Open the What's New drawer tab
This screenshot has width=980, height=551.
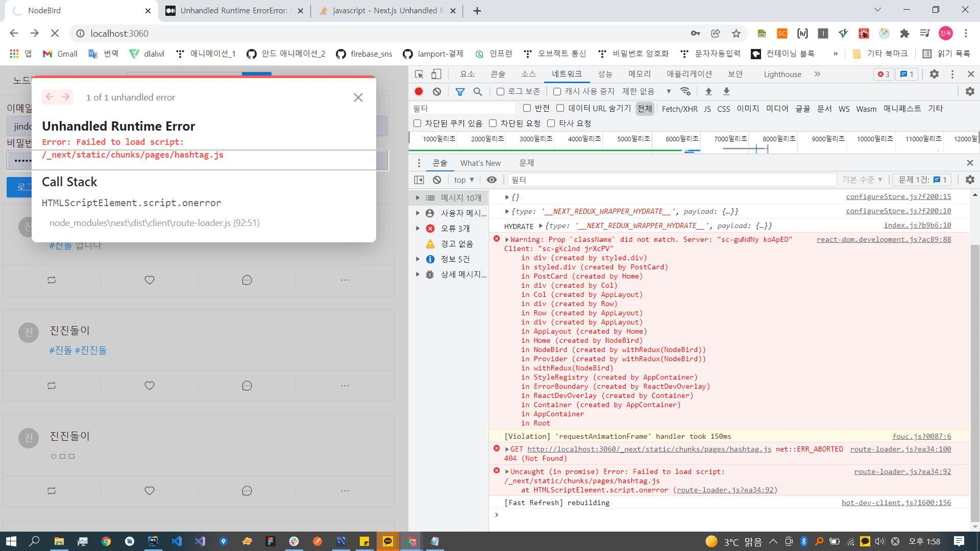click(x=480, y=163)
